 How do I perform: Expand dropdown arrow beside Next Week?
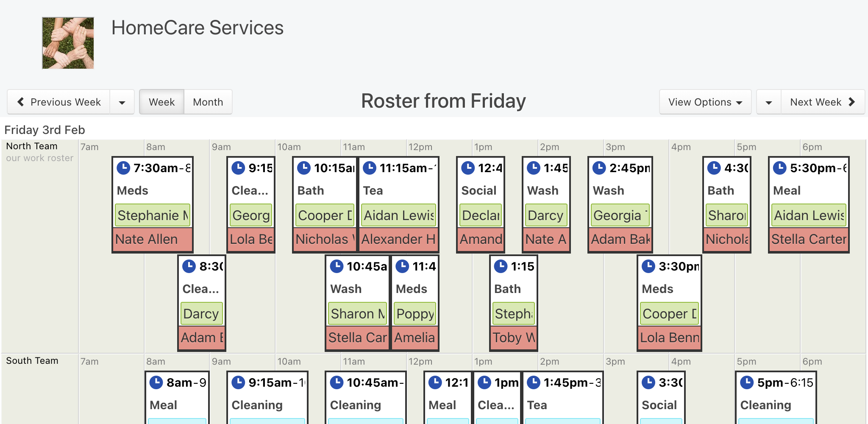(769, 102)
